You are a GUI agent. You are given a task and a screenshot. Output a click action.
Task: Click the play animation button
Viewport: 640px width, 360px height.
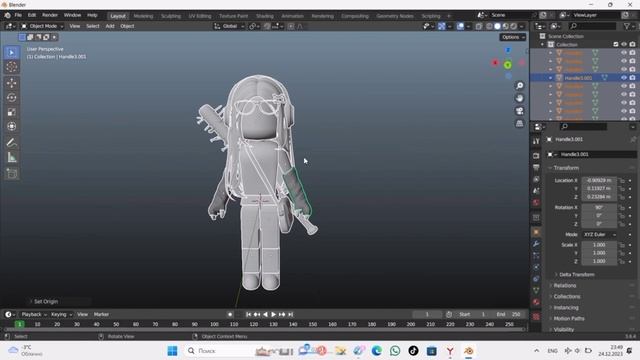click(x=273, y=315)
